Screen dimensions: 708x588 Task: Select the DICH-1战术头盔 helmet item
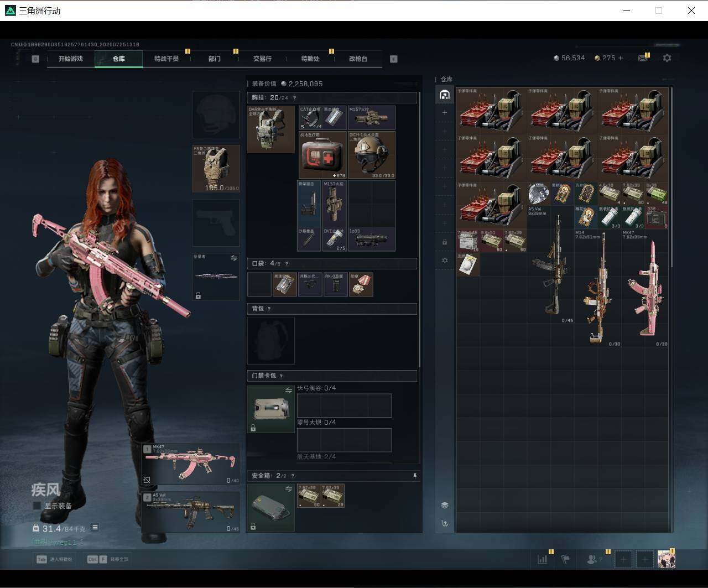click(x=371, y=154)
